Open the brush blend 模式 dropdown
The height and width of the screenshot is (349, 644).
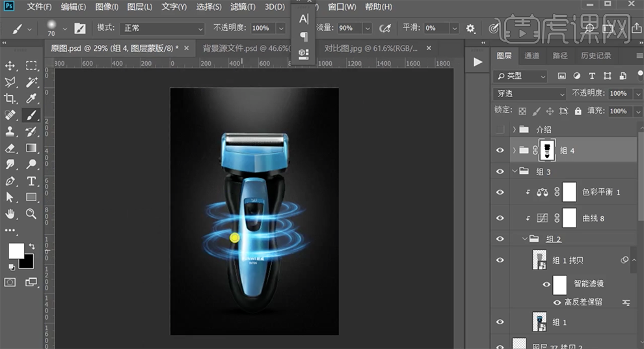[x=163, y=29]
